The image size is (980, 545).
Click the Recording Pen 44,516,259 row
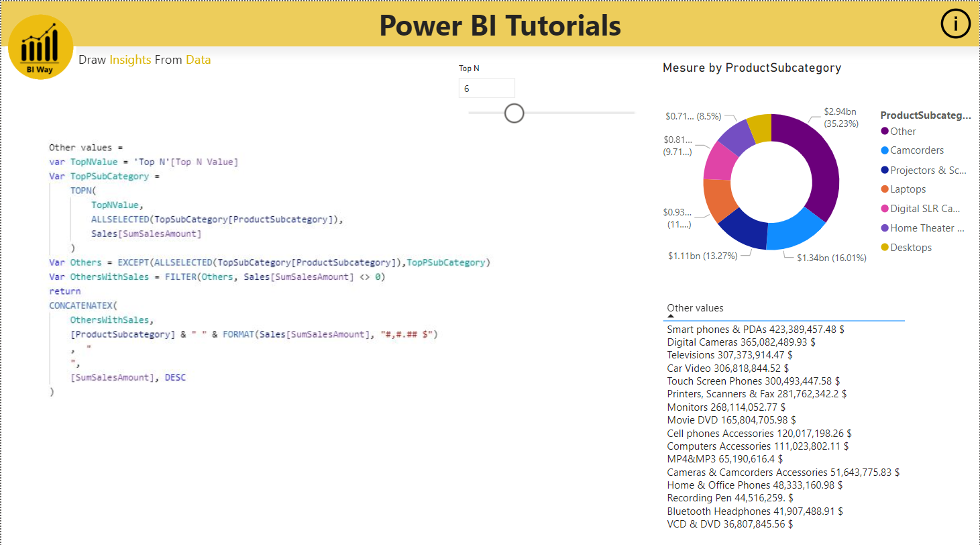point(730,498)
